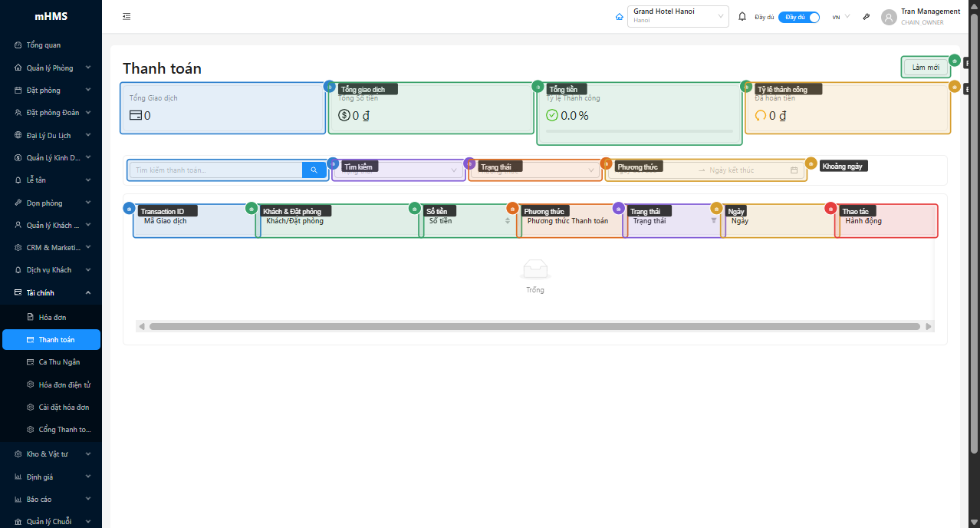Click the horizontal table scrollbar
Viewport: 980px width, 528px height.
click(x=534, y=326)
